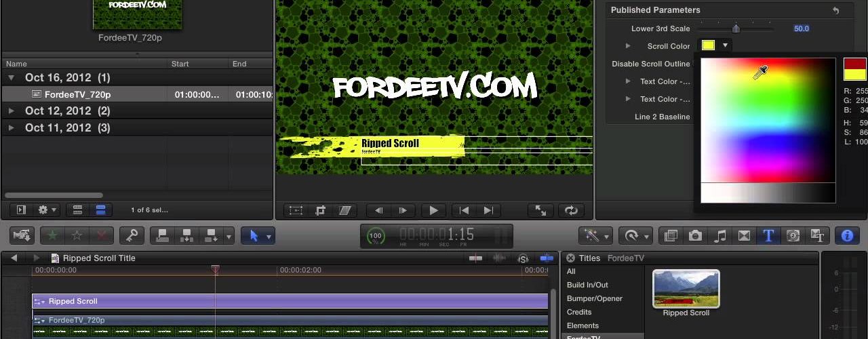Click the Lower 3rd Scale value 50.0

coord(802,28)
